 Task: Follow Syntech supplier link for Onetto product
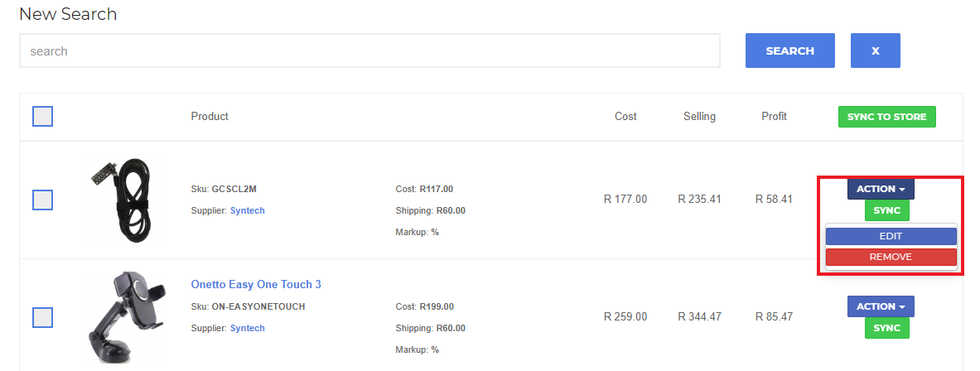pyautogui.click(x=248, y=328)
